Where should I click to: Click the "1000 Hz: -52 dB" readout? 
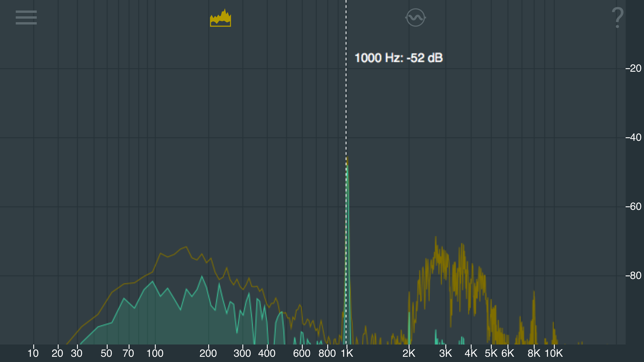point(398,58)
